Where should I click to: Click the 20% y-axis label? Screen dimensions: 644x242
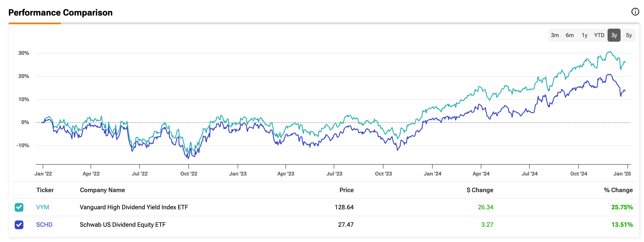[x=24, y=76]
